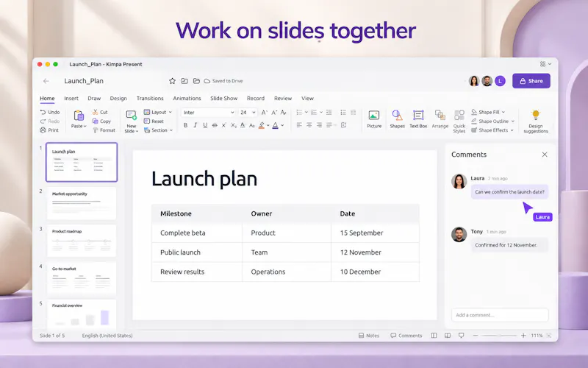The height and width of the screenshot is (368, 588).
Task: Switch to the Insert tab
Action: [x=71, y=99]
